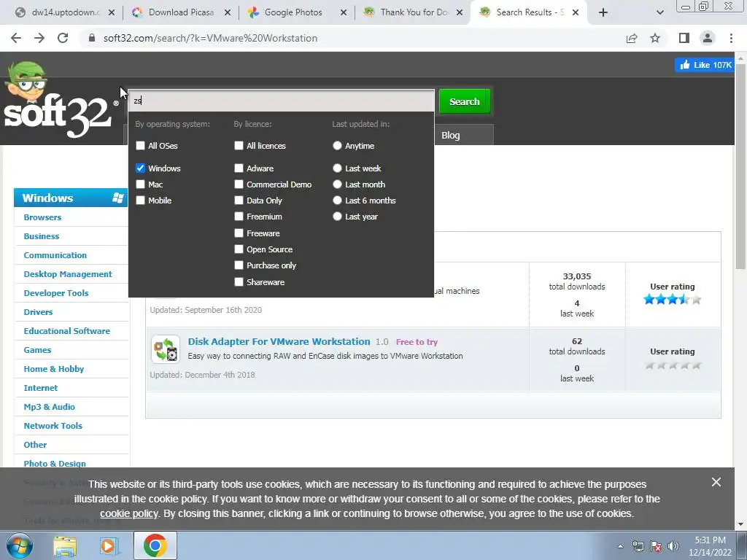Check the Mobile checkbox

tap(140, 201)
